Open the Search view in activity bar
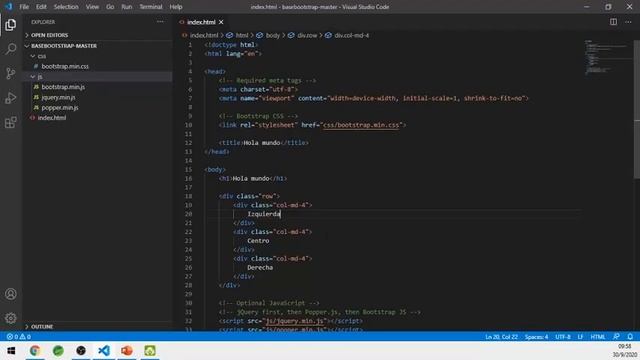Image resolution: width=640 pixels, height=360 pixels. point(11,49)
